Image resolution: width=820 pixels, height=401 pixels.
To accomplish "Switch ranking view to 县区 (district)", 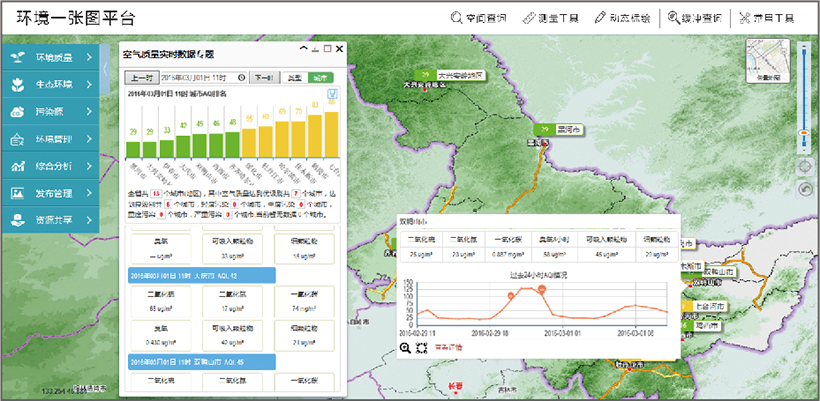I will 293,77.
